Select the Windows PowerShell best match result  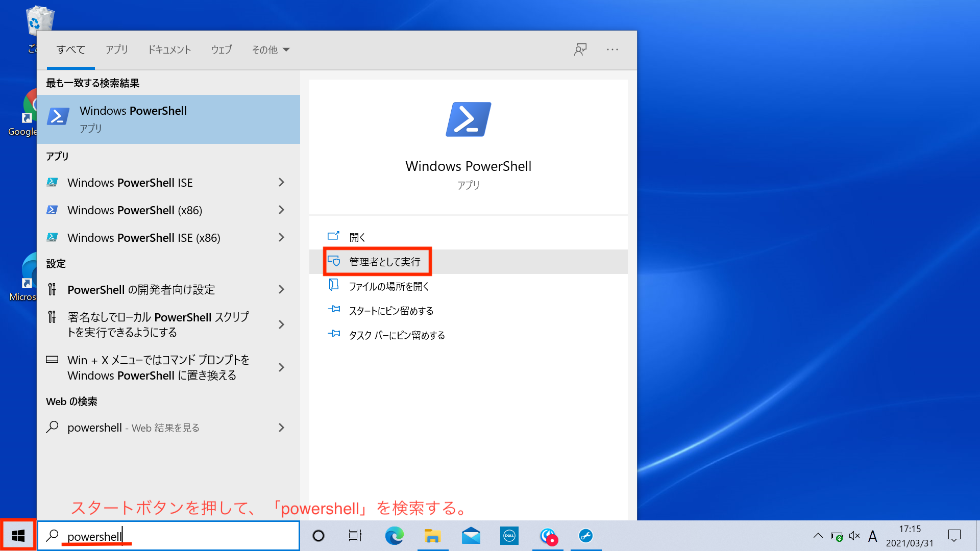[168, 119]
